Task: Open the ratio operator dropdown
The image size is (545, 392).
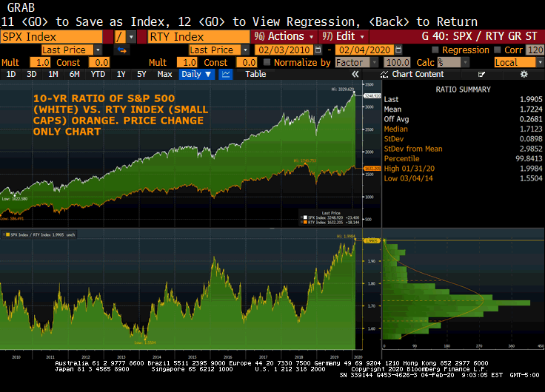Action: 131,37
